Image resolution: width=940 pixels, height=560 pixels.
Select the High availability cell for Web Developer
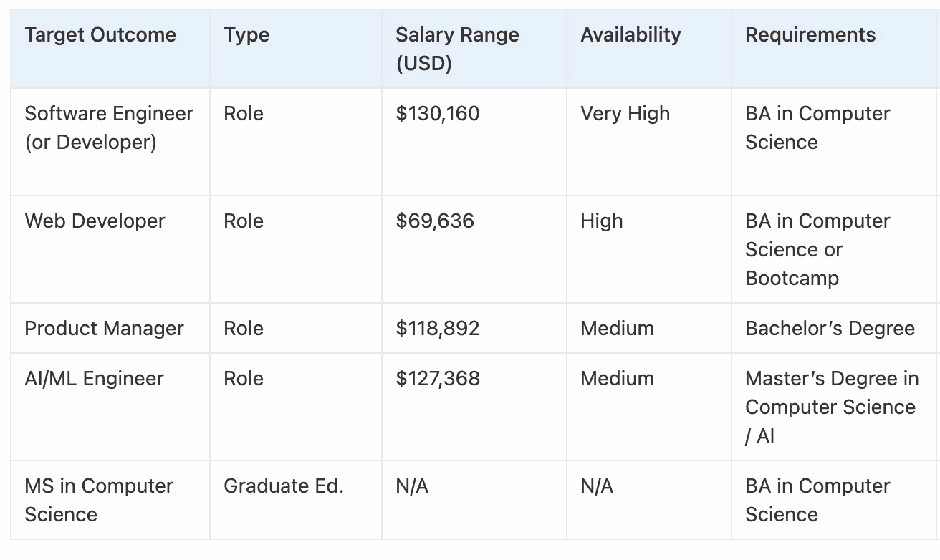tap(649, 249)
